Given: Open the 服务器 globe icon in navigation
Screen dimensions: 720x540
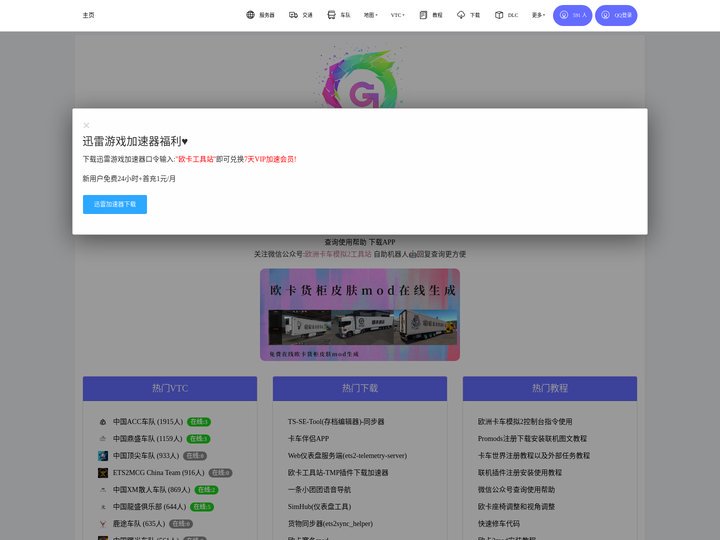Looking at the screenshot, I should [250, 15].
